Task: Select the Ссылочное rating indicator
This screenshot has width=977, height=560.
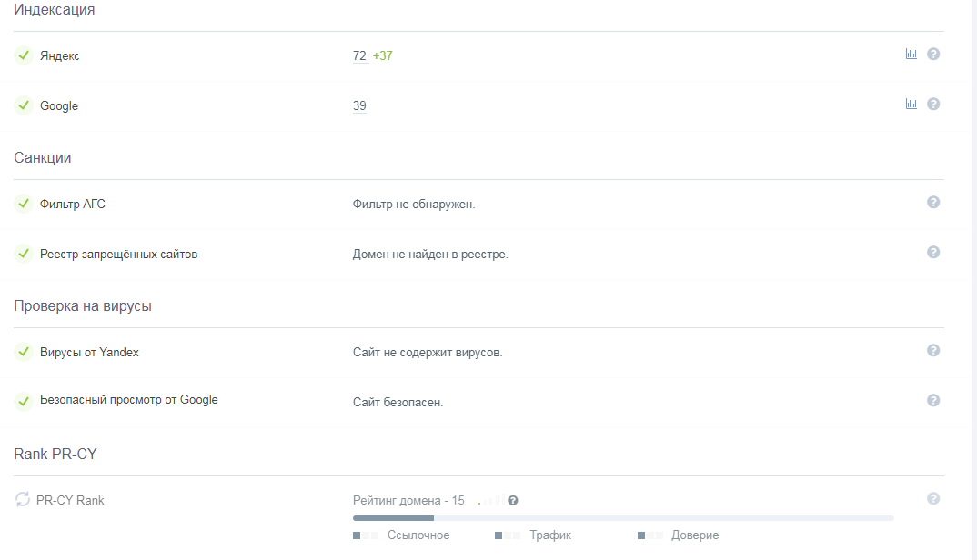Action: [401, 535]
